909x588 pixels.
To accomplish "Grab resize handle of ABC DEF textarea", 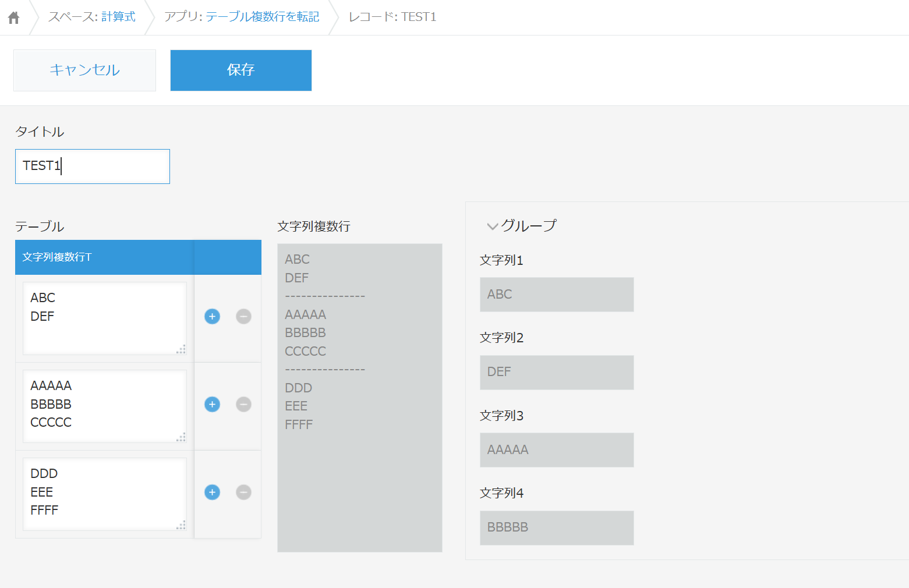I will pyautogui.click(x=181, y=349).
